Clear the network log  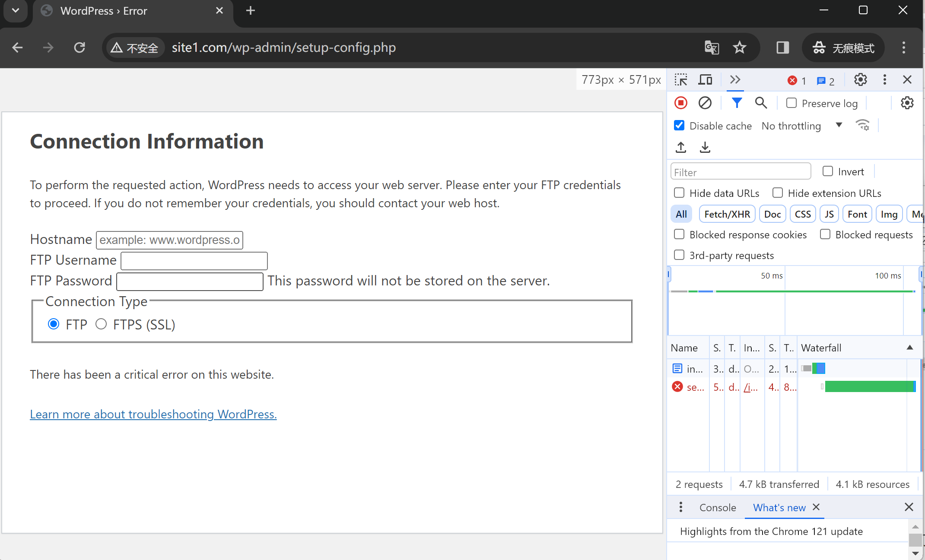click(705, 103)
